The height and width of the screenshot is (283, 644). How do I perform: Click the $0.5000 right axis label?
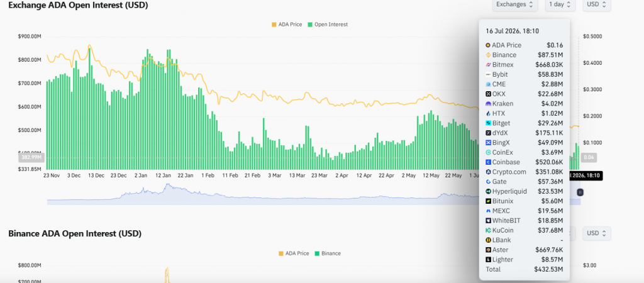592,36
